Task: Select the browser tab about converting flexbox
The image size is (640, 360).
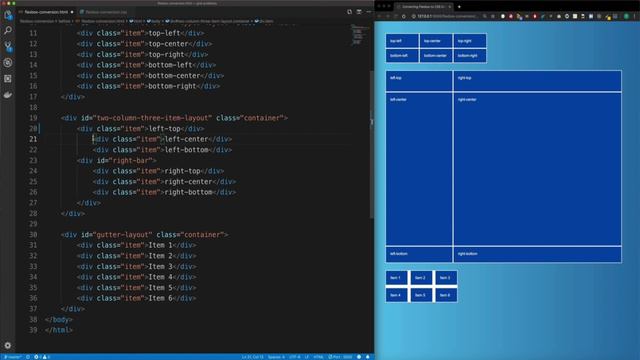Action: click(424, 7)
